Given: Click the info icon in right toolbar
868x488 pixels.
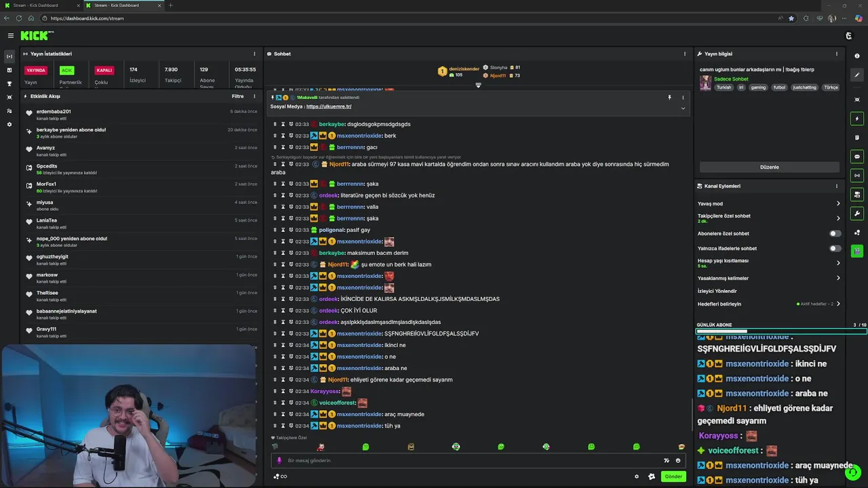Looking at the screenshot, I should [857, 56].
